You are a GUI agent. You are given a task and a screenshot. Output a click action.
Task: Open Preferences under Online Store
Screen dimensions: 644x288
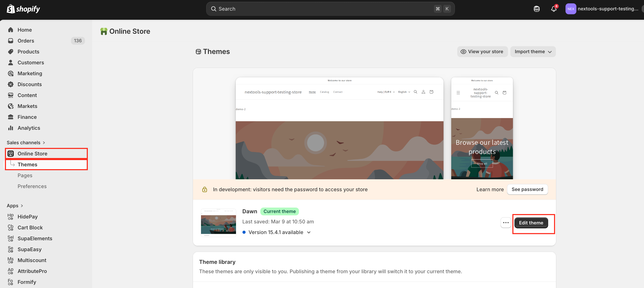32,186
